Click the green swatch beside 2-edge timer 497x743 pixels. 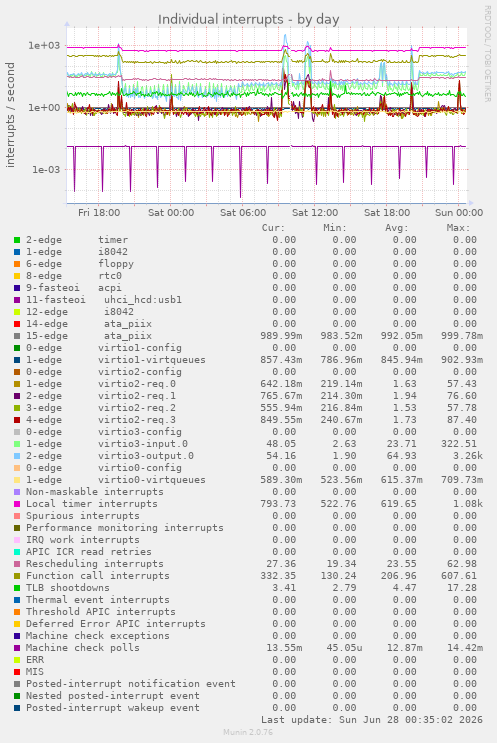(x=17, y=240)
